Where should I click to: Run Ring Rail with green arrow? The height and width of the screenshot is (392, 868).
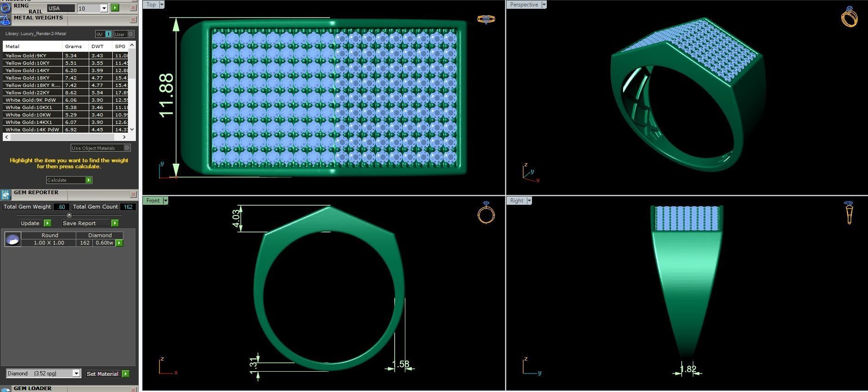point(115,8)
